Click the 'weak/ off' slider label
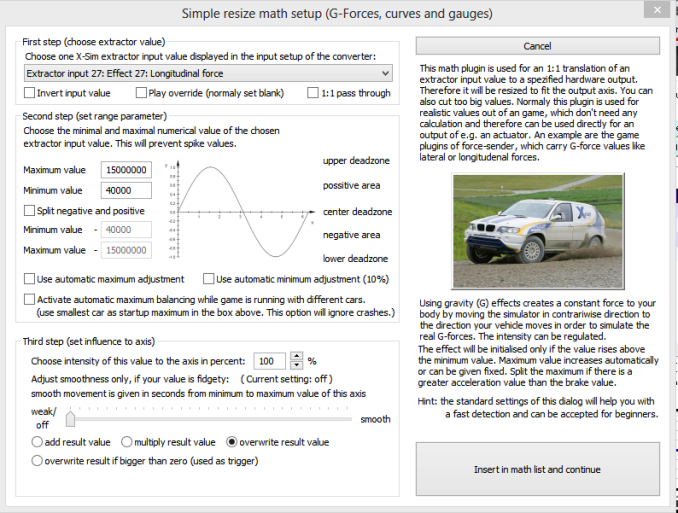 (x=43, y=418)
